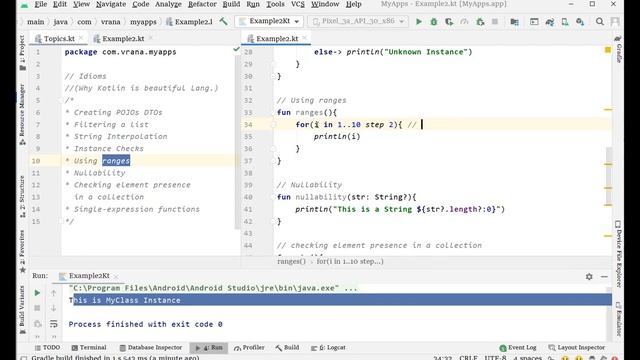This screenshot has width=640, height=360.
Task: Select Example2Kt tab in Run panel
Action: (x=89, y=276)
